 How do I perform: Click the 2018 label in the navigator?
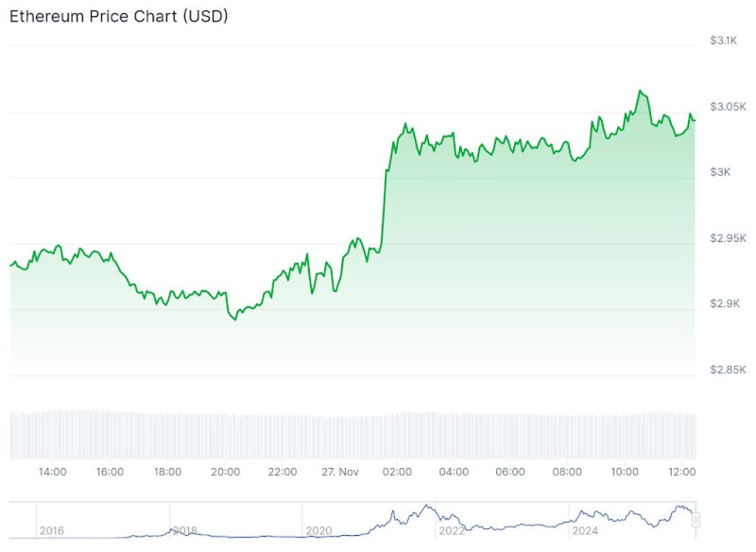click(185, 531)
